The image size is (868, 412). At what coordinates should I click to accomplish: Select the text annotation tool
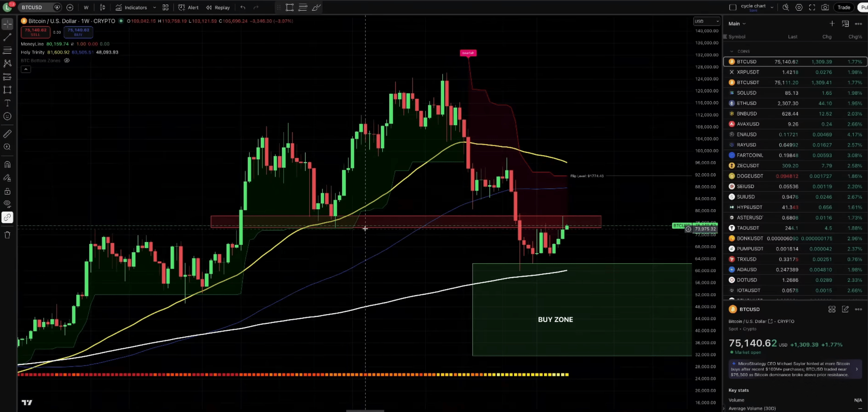7,103
